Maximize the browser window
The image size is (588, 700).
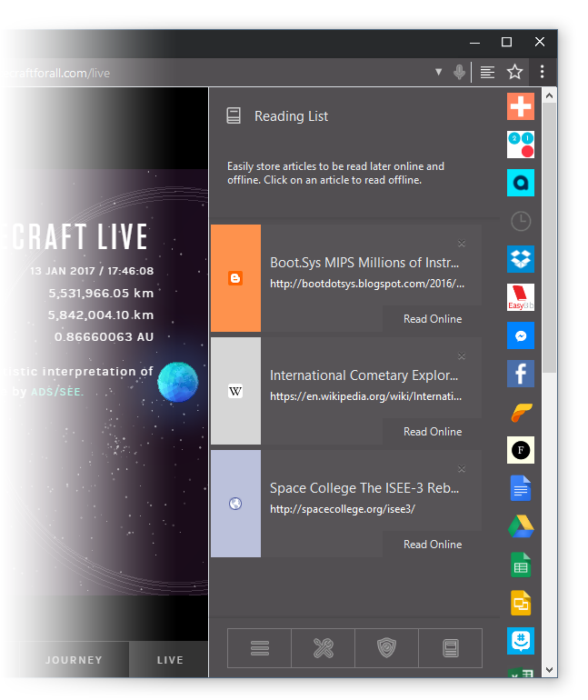pyautogui.click(x=506, y=42)
